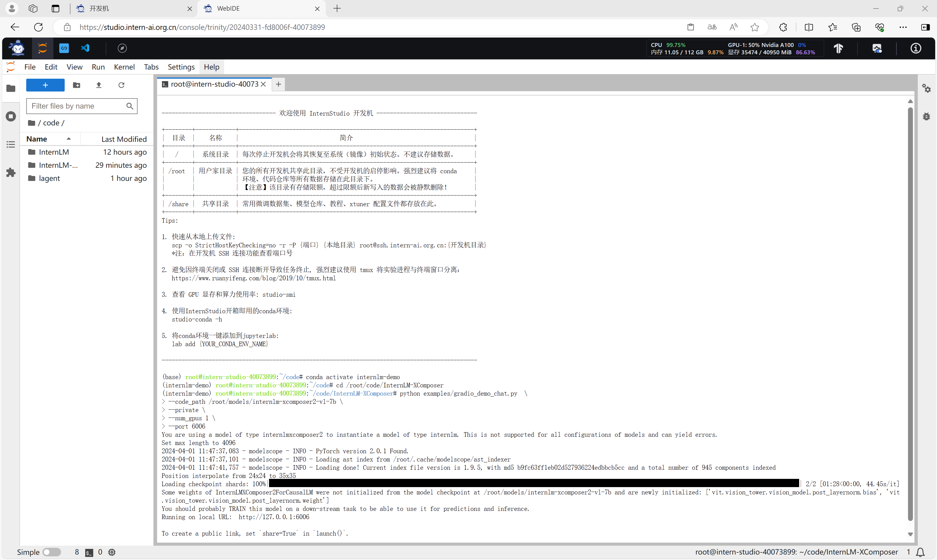Reload the browser page
The image size is (937, 560).
(38, 27)
